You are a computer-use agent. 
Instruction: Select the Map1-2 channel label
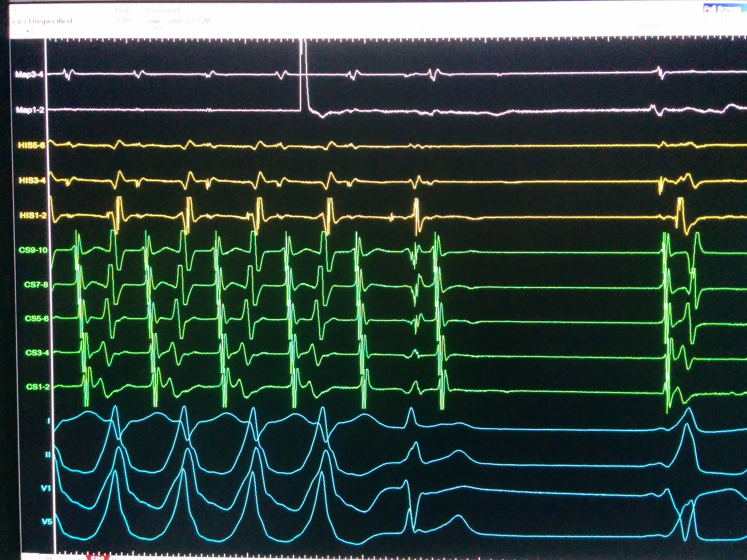coord(30,110)
